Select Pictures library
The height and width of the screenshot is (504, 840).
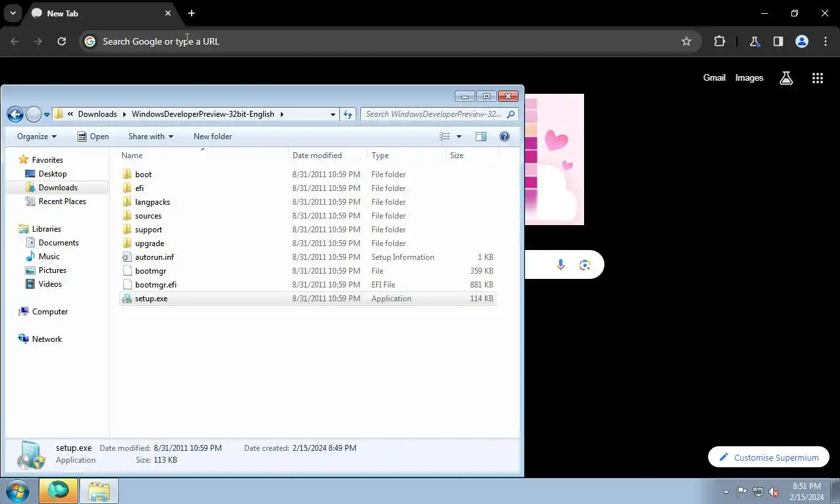coord(52,270)
